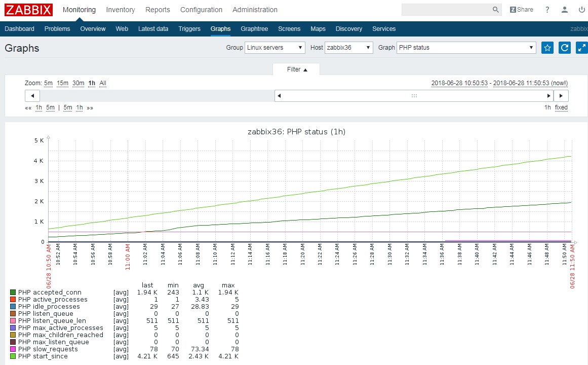Click the time slider scroll handle
The height and width of the screenshot is (365, 588).
414,96
